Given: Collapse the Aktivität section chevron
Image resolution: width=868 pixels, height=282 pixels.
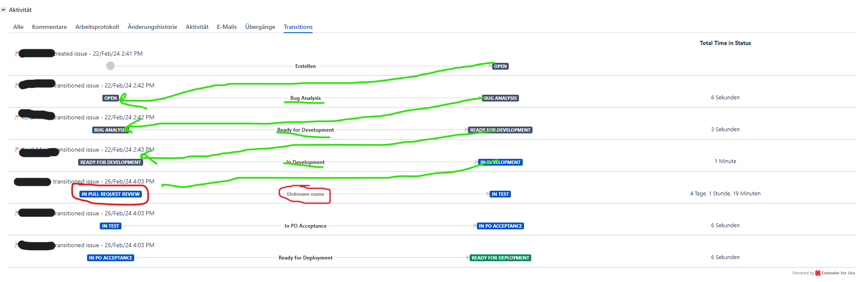Looking at the screenshot, I should click(x=3, y=10).
